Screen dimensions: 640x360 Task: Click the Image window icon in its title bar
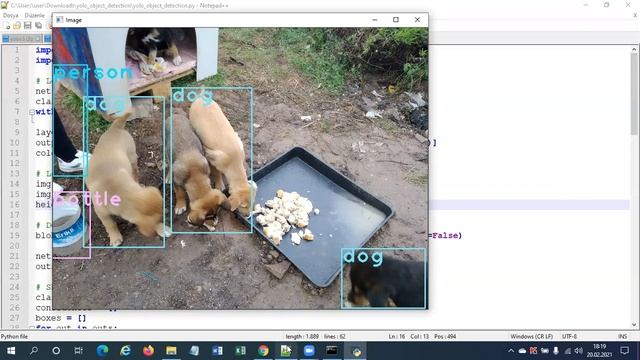(60, 20)
